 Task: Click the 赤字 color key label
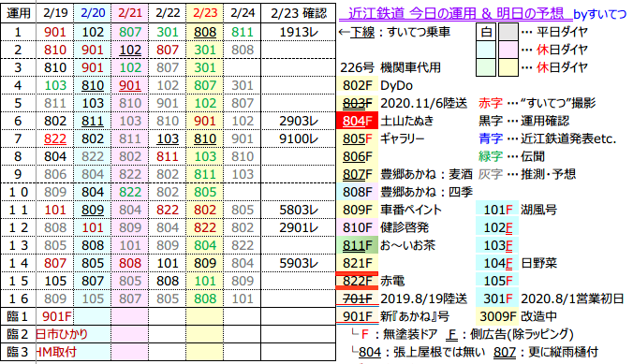coord(491,103)
